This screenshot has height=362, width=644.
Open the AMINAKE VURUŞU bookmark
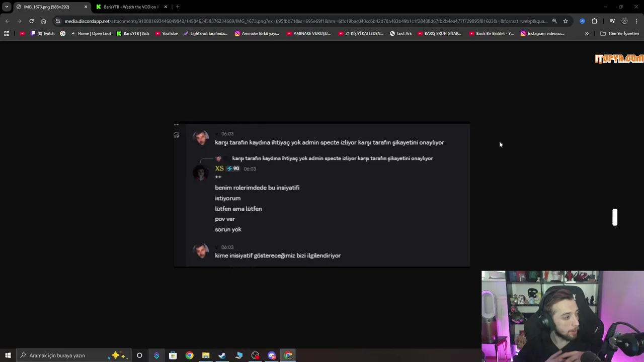(x=308, y=34)
